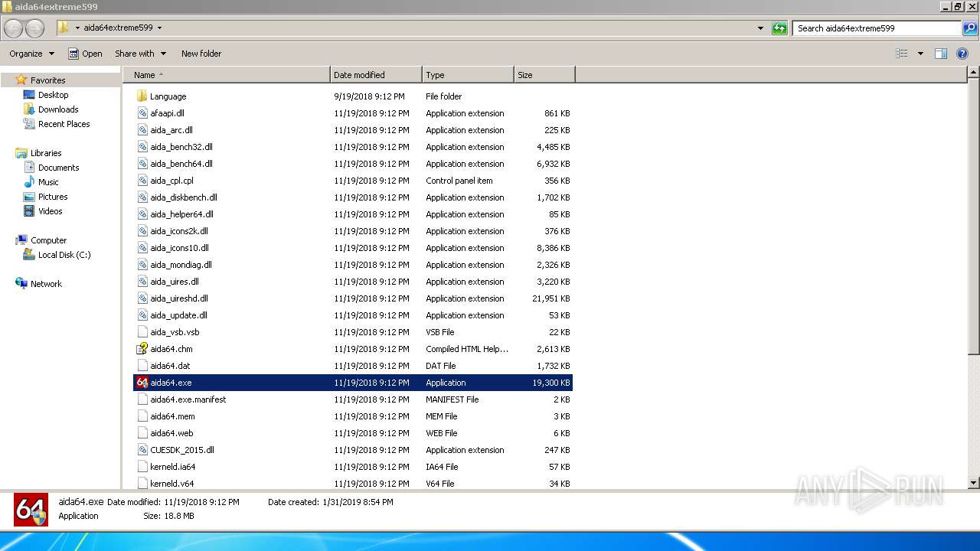Select Computer in the navigation pane
Screen dimensions: 980x551
(48, 240)
